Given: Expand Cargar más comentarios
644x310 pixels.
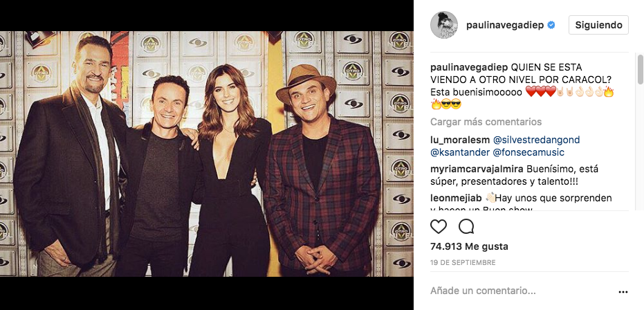Looking at the screenshot, I should point(486,122).
